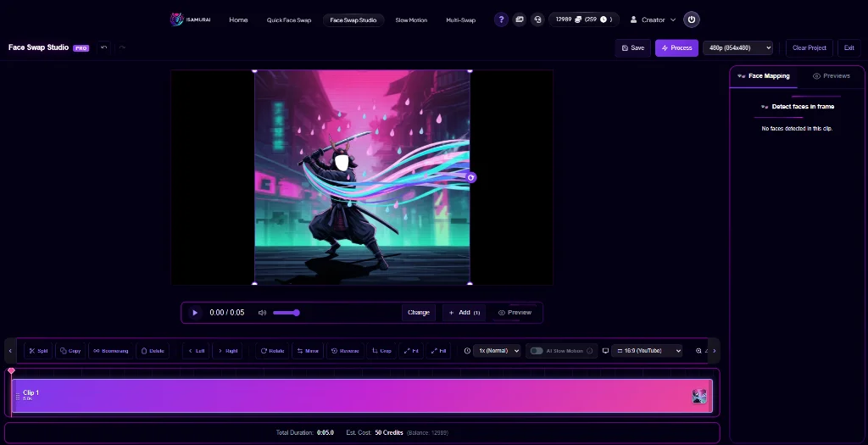
Task: Split the clip with Split tool
Action: point(38,350)
